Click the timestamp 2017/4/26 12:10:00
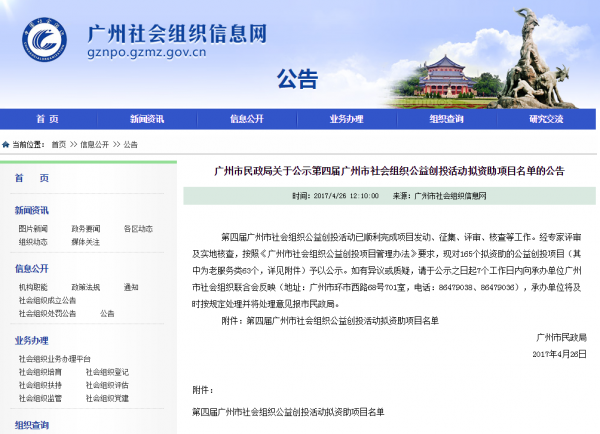 click(346, 196)
